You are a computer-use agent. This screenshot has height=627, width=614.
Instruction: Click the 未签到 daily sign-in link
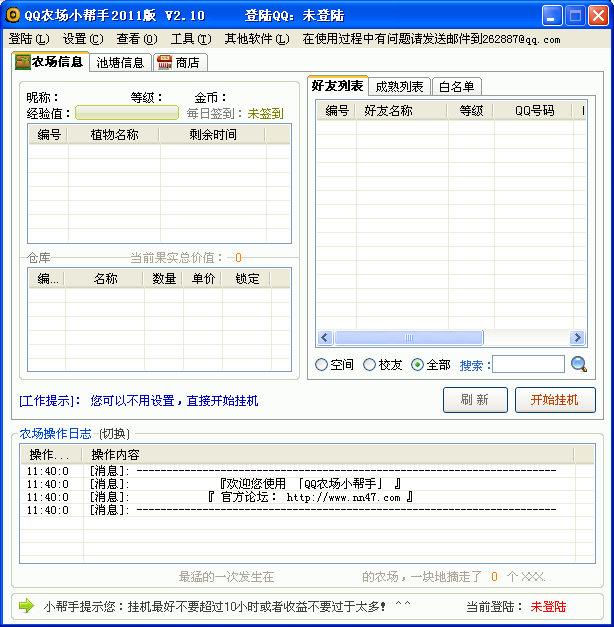pyautogui.click(x=265, y=114)
